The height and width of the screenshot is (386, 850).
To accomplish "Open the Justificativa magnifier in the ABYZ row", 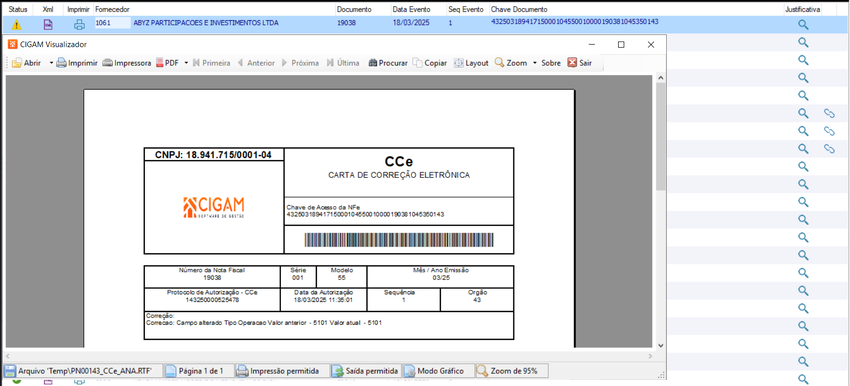I will [x=803, y=24].
